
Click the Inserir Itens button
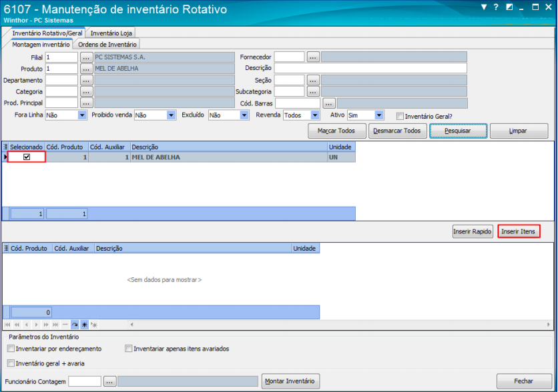[x=519, y=231]
